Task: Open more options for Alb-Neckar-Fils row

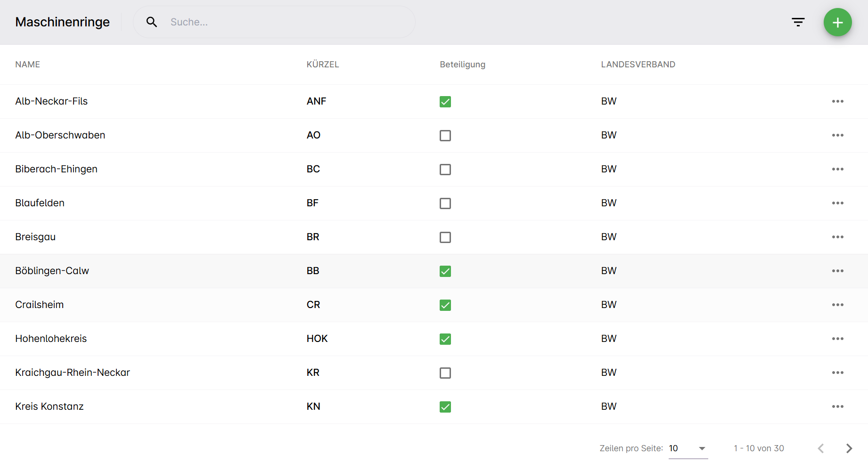Action: (837, 101)
